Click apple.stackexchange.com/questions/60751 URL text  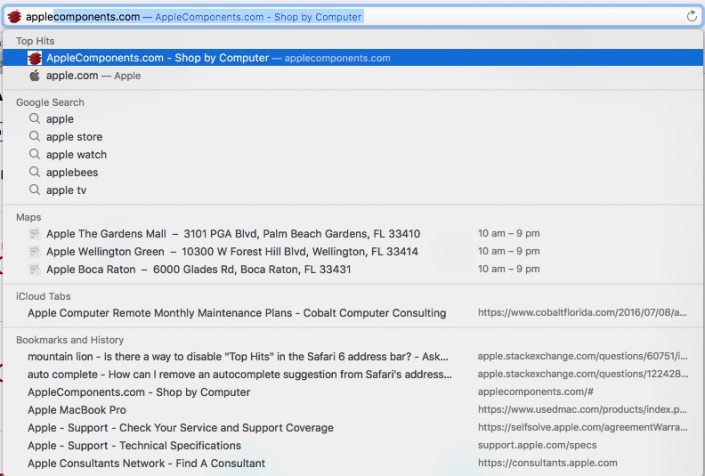click(582, 356)
